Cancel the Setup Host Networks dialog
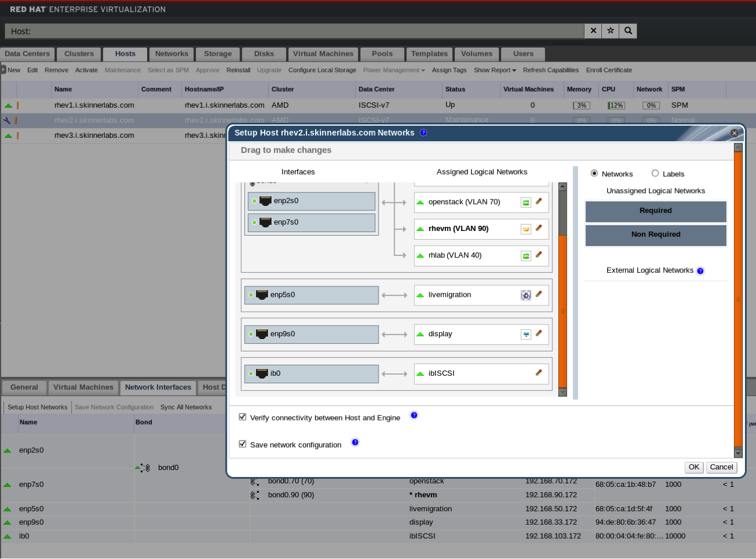This screenshot has width=756, height=559. [721, 467]
